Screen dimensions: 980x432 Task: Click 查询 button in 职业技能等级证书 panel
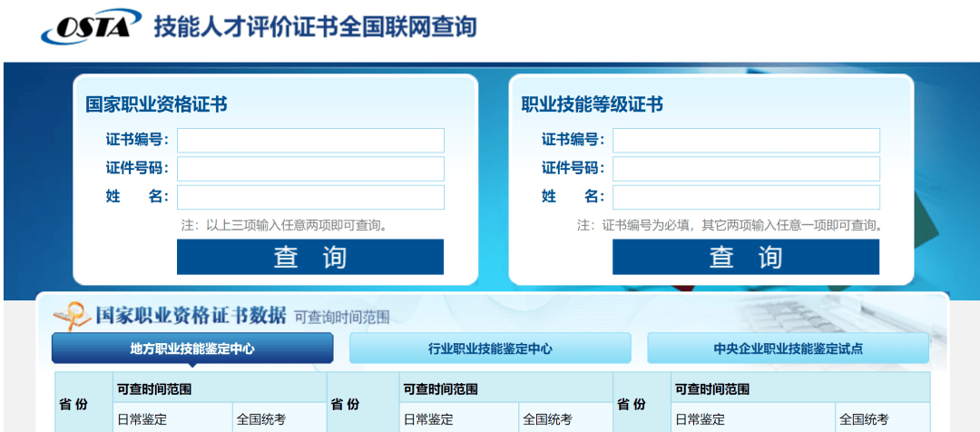point(746,257)
